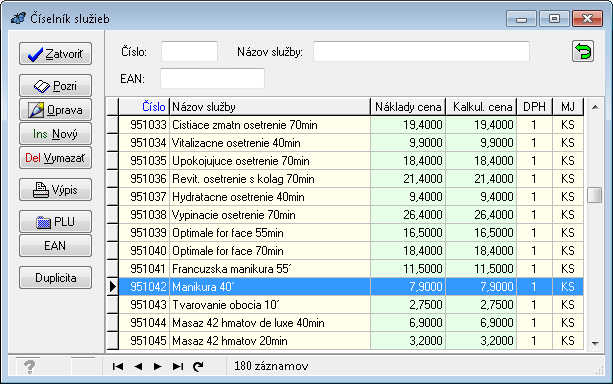Screen dimensions: 613x384
Task: Focus the Názov služby search field
Action: tap(421, 52)
